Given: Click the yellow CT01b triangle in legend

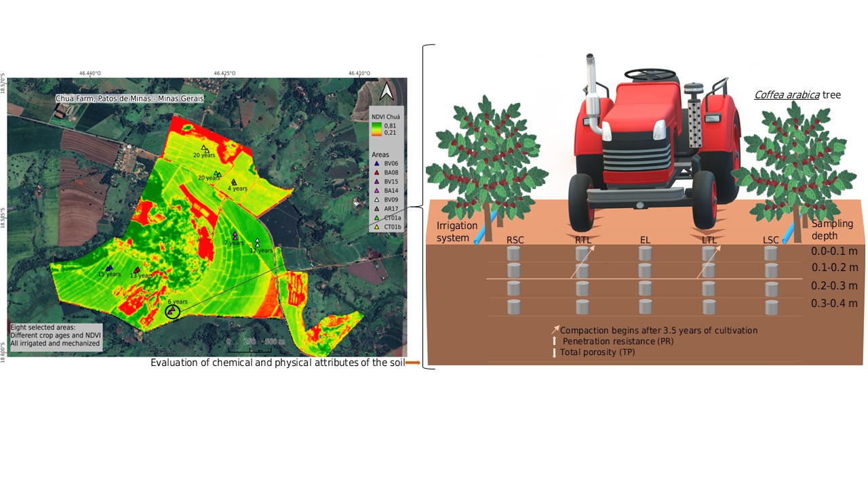Looking at the screenshot, I should pyautogui.click(x=376, y=226).
